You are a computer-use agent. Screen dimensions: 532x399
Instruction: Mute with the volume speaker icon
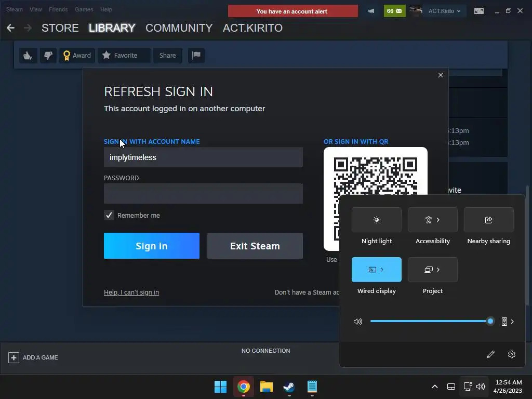point(357,321)
